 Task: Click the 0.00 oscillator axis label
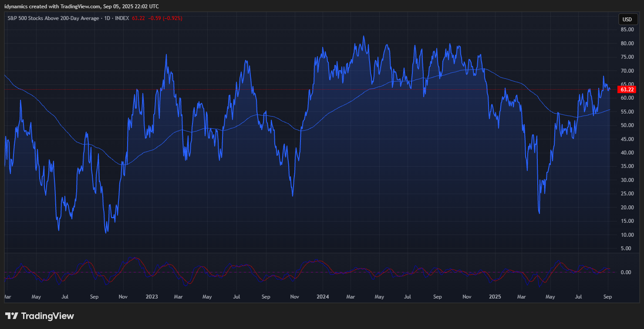(626, 272)
